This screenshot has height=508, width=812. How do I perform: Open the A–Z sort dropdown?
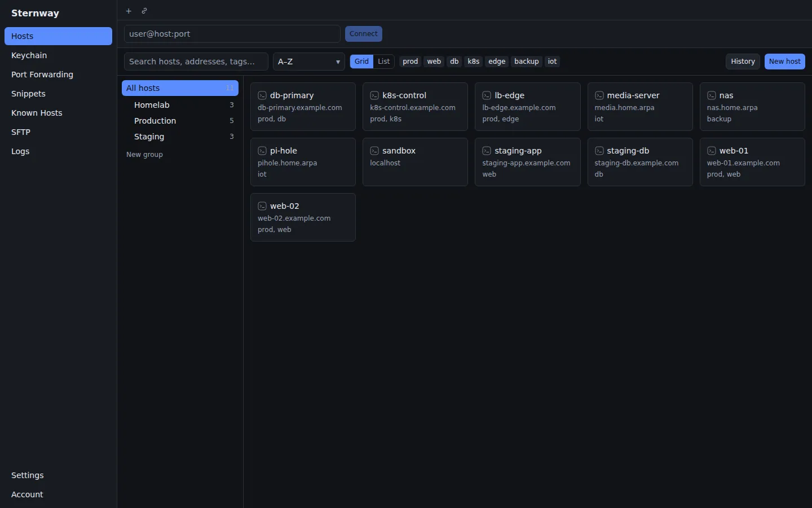point(309,62)
